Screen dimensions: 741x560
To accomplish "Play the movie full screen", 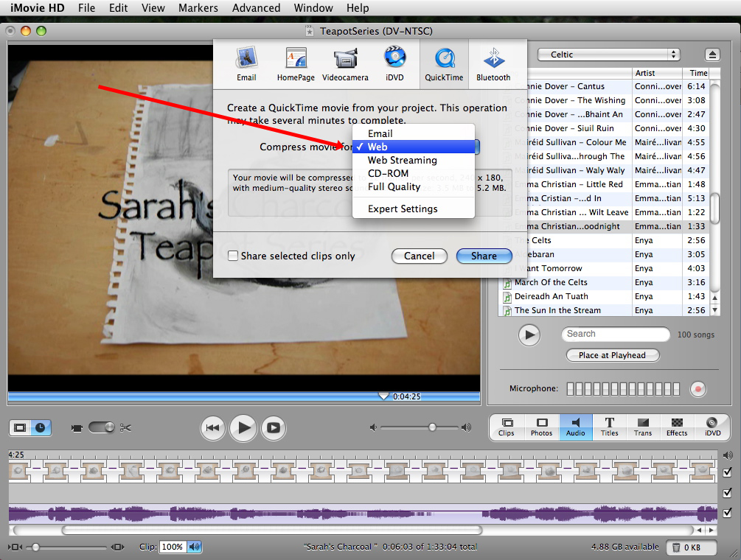I will coord(274,428).
